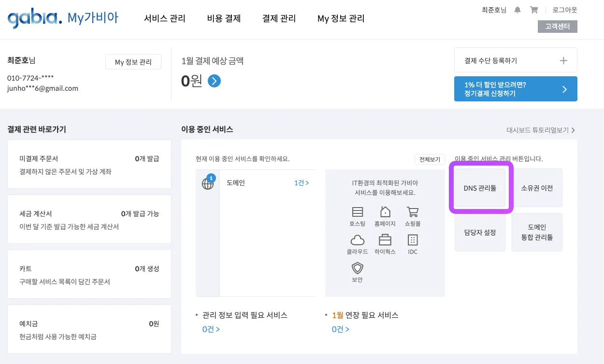Click the domain globe icon
This screenshot has height=364, width=604.
(208, 183)
